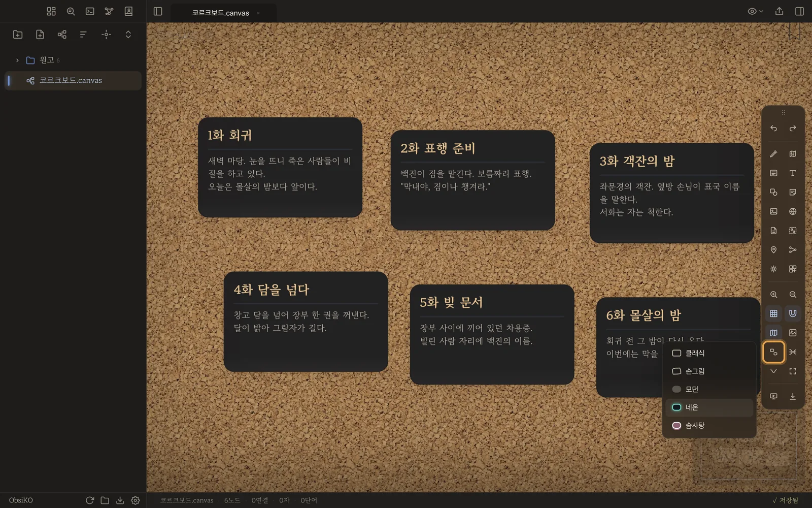This screenshot has width=812, height=508.
Task: Select the shapes tool
Action: point(773,192)
